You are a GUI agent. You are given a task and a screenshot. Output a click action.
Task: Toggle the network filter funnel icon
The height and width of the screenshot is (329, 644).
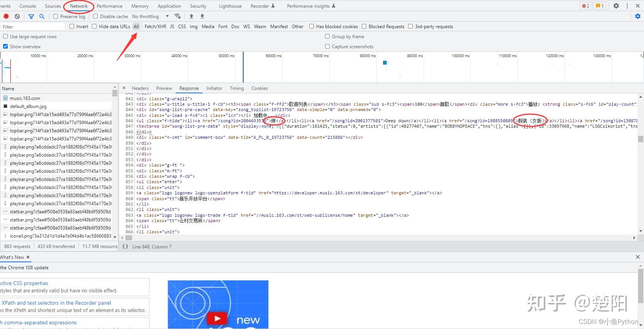31,16
